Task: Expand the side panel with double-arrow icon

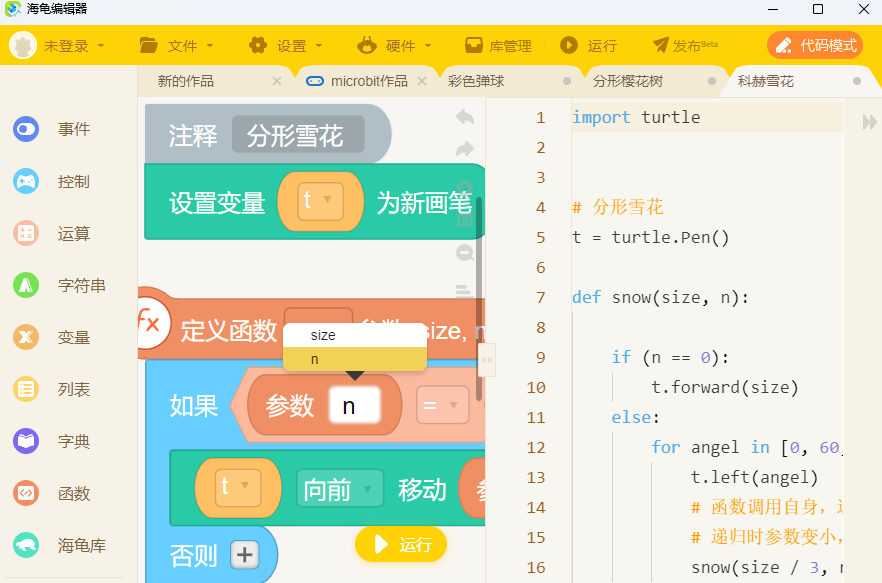Action: [869, 121]
